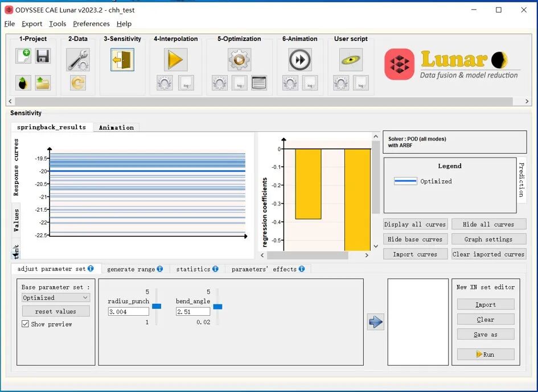Run User script galaxy icon
The height and width of the screenshot is (392, 538).
(x=351, y=60)
